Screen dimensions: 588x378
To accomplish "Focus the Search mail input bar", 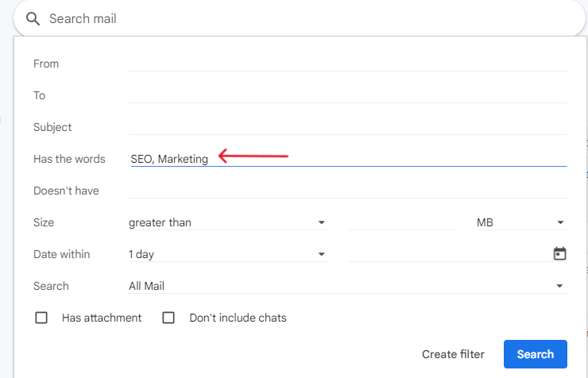I will 300,19.
